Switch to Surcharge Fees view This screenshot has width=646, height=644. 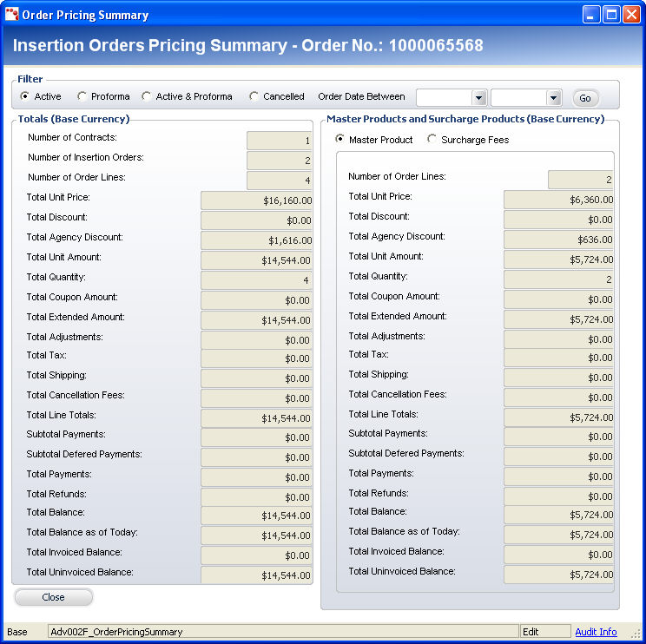point(432,139)
